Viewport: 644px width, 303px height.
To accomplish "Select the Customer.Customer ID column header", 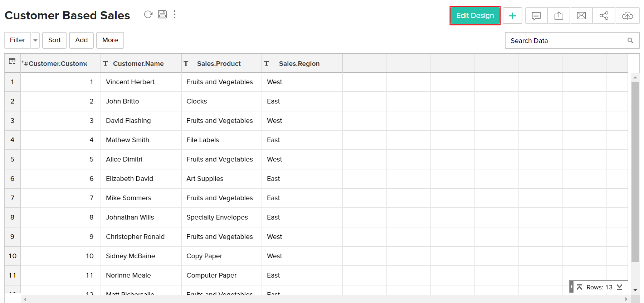I will (x=61, y=63).
